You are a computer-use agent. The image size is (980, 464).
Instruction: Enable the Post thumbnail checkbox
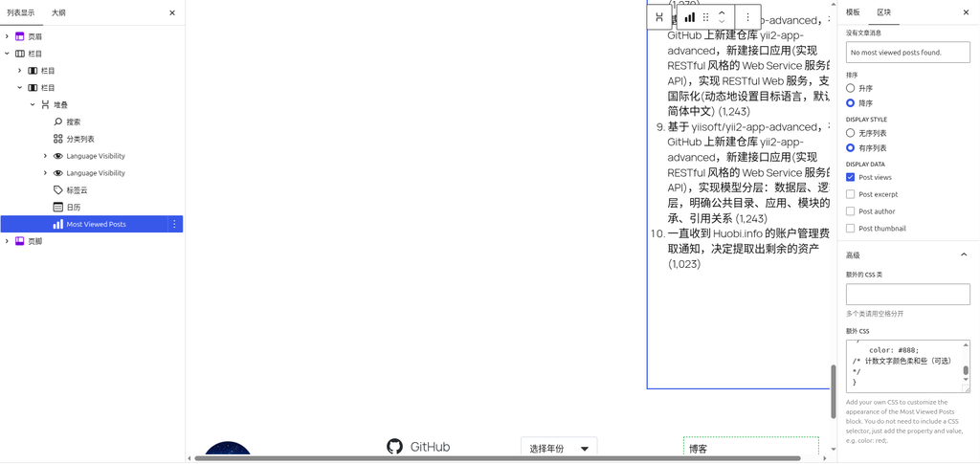coord(850,229)
